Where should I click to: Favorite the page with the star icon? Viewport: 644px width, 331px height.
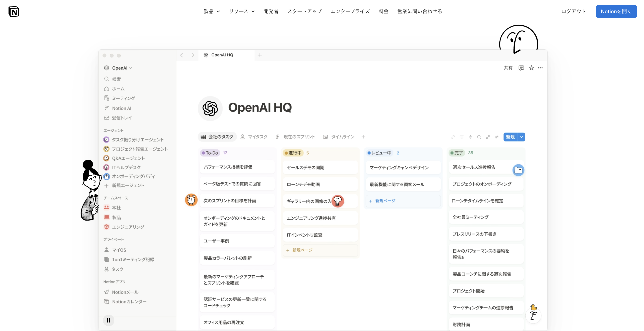click(x=531, y=68)
